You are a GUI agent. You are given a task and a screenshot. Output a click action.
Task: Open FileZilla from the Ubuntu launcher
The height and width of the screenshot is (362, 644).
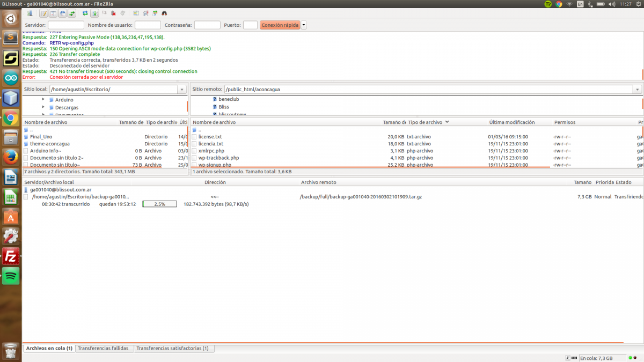[x=11, y=256]
